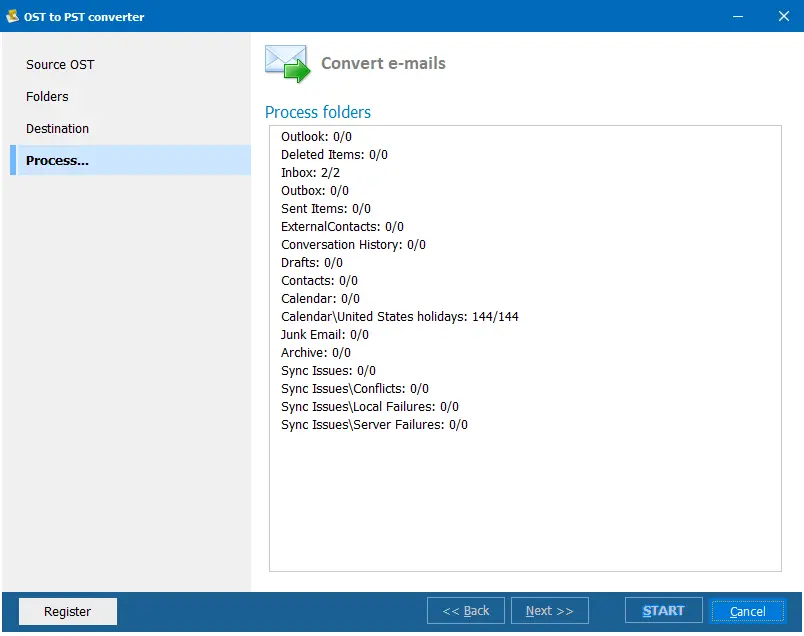Click the Next >> button
This screenshot has height=636, width=804.
549,611
